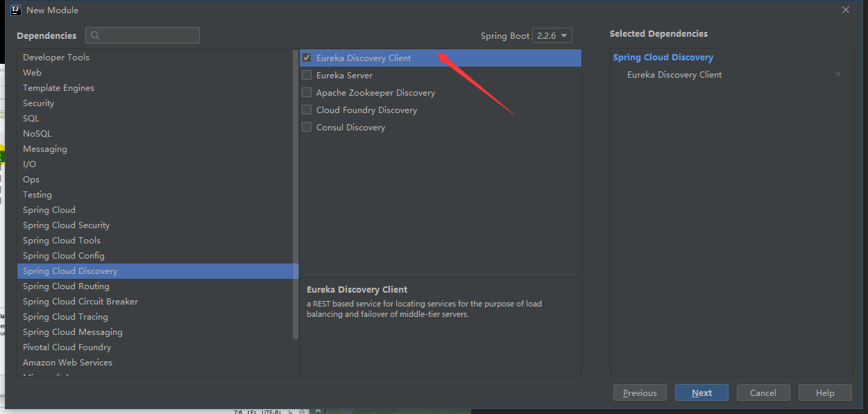Enable Consul Discovery dependency
Screen dimensions: 868x414
click(307, 128)
